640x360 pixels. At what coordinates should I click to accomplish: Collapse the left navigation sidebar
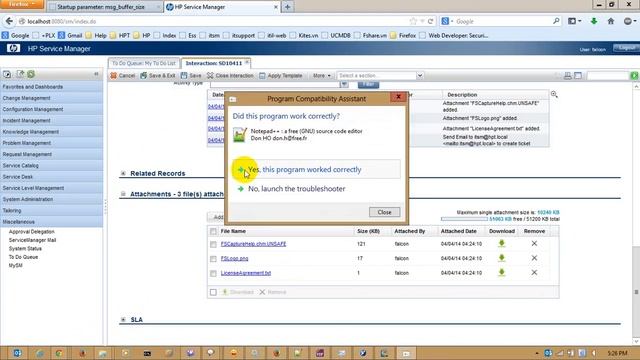point(96,74)
